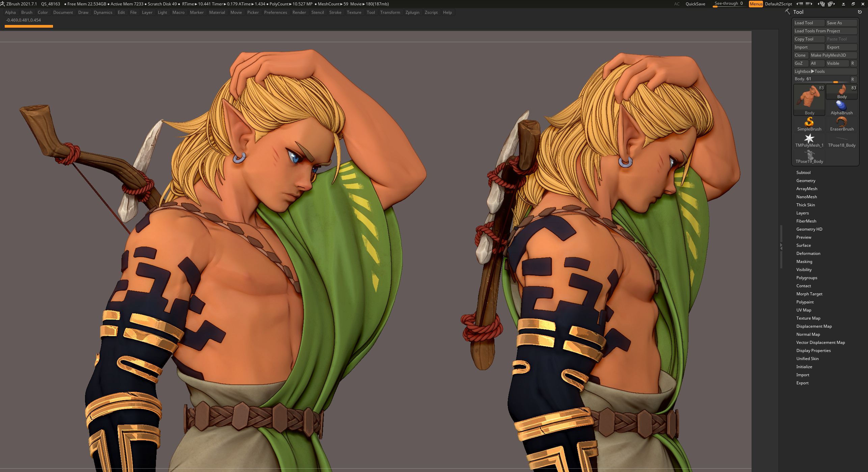The width and height of the screenshot is (868, 472).
Task: Expand the Display Properties section
Action: [x=813, y=351]
